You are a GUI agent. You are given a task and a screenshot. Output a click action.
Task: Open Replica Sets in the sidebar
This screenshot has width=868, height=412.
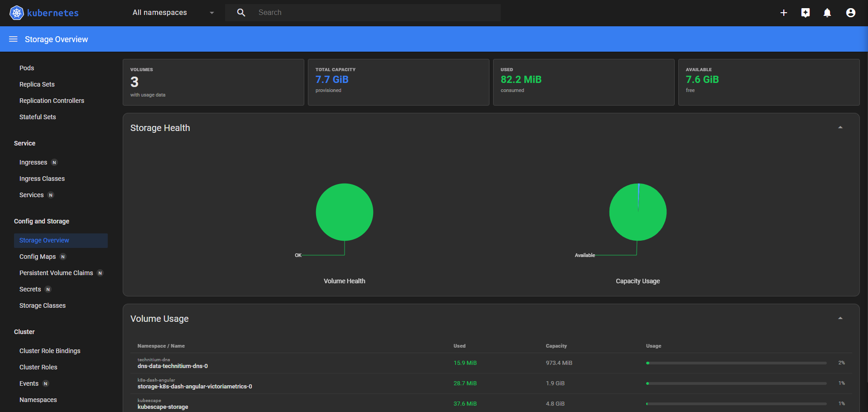click(37, 84)
